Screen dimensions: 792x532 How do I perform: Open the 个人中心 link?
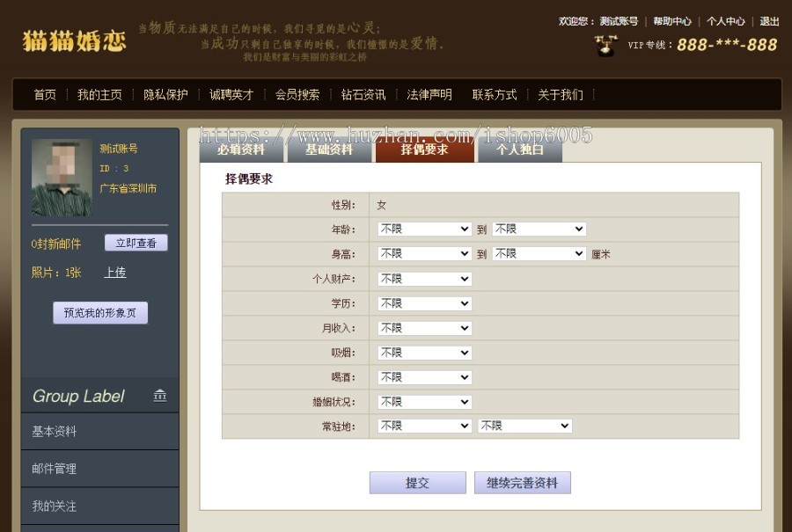725,21
